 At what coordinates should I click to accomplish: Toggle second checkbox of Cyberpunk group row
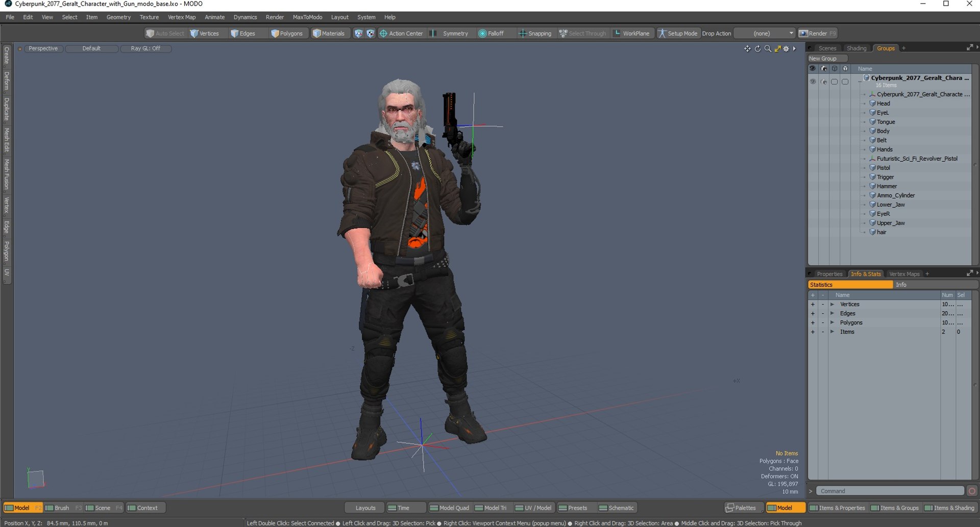coord(845,82)
